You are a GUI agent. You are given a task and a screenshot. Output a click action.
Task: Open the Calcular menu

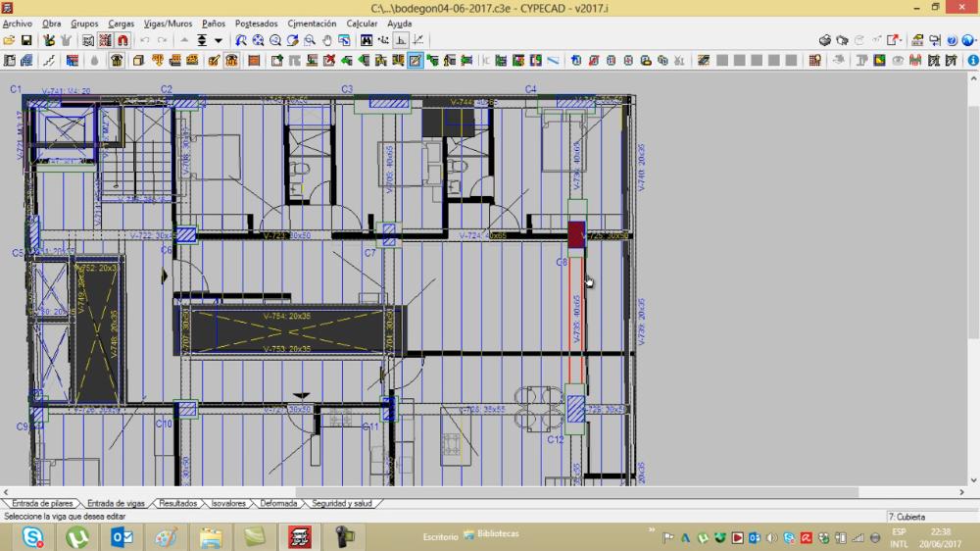point(362,24)
